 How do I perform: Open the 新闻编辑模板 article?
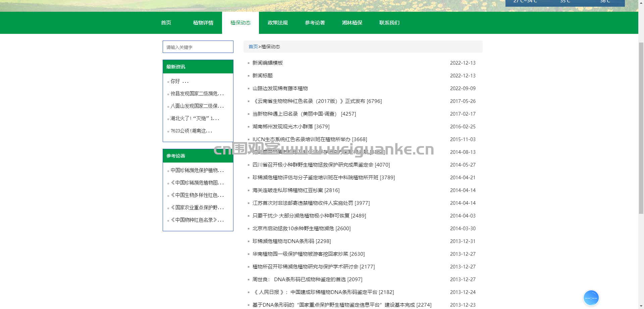(267, 63)
